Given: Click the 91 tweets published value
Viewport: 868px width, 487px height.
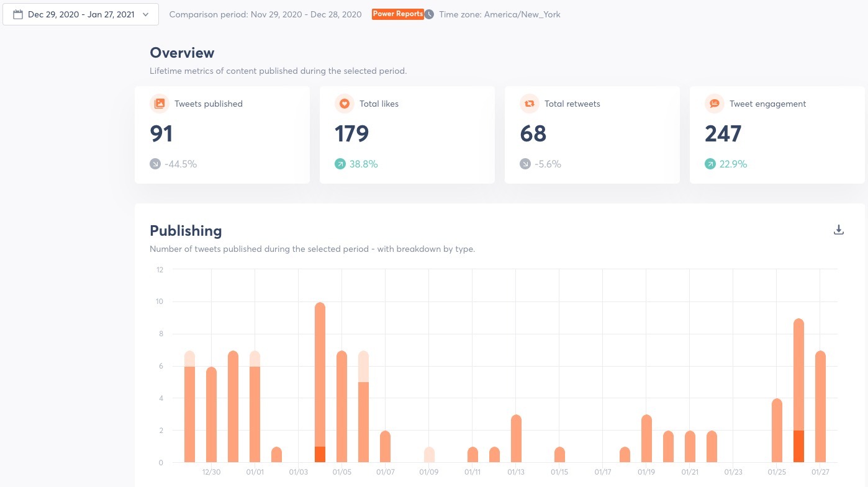Looking at the screenshot, I should pos(161,134).
